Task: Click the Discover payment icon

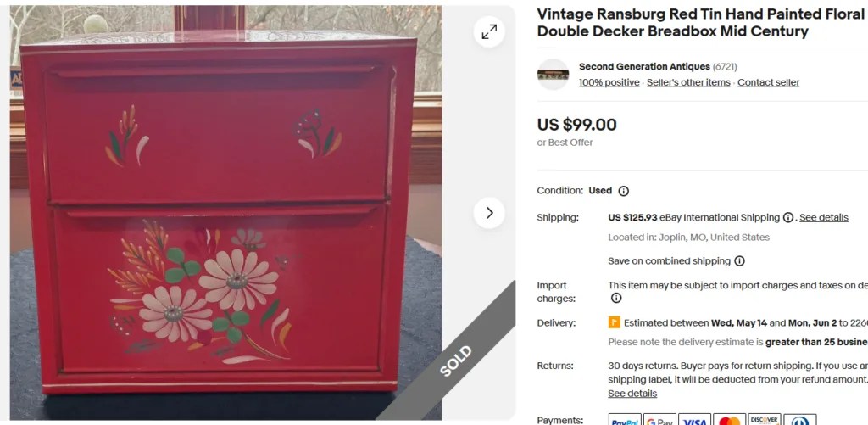Action: 764,421
